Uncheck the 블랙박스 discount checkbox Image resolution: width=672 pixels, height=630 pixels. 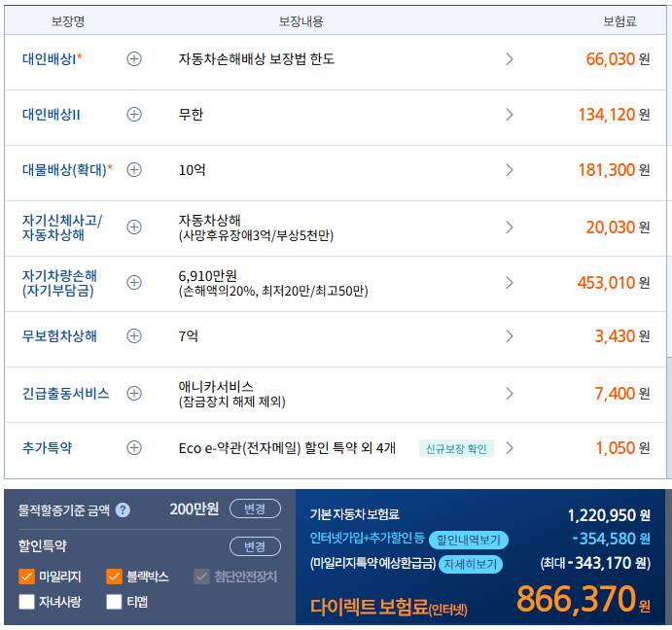(114, 577)
